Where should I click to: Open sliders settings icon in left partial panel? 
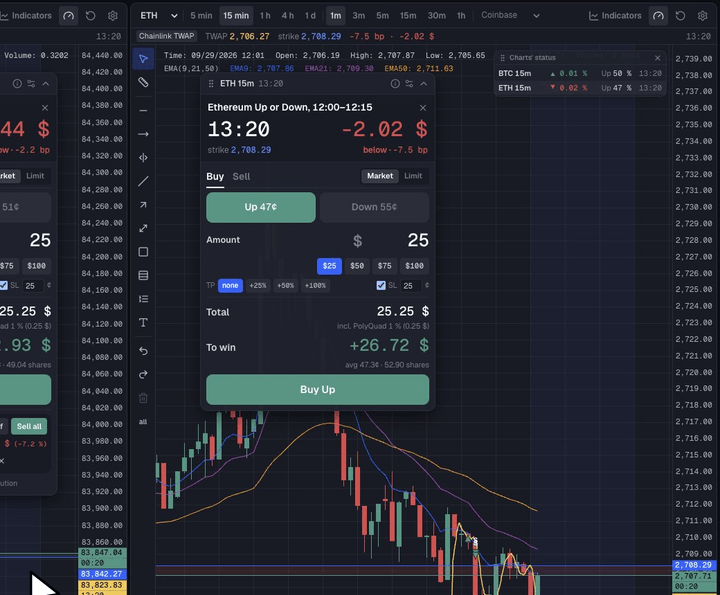31,84
